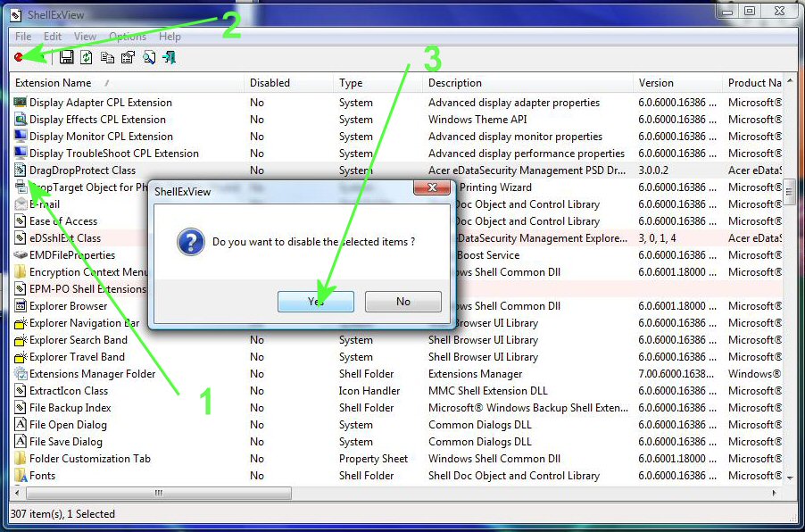This screenshot has width=805, height=532.
Task: Open the Options menu
Action: click(x=128, y=37)
